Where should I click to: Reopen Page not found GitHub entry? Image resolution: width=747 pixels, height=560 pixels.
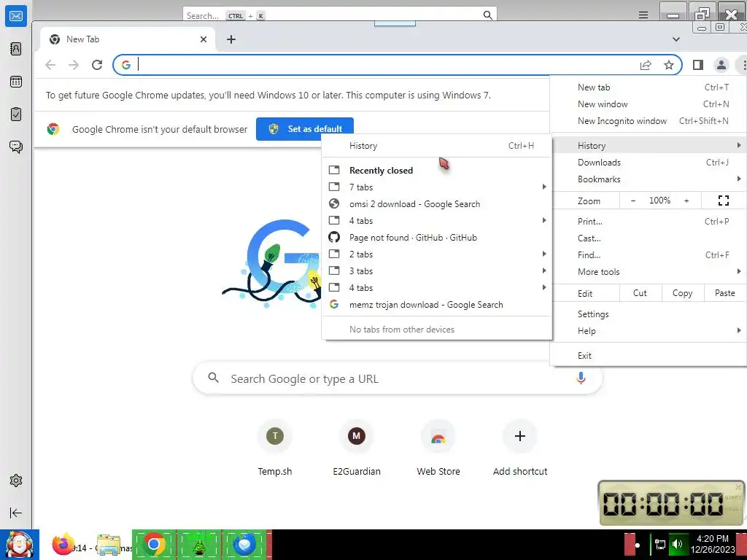[x=437, y=238]
